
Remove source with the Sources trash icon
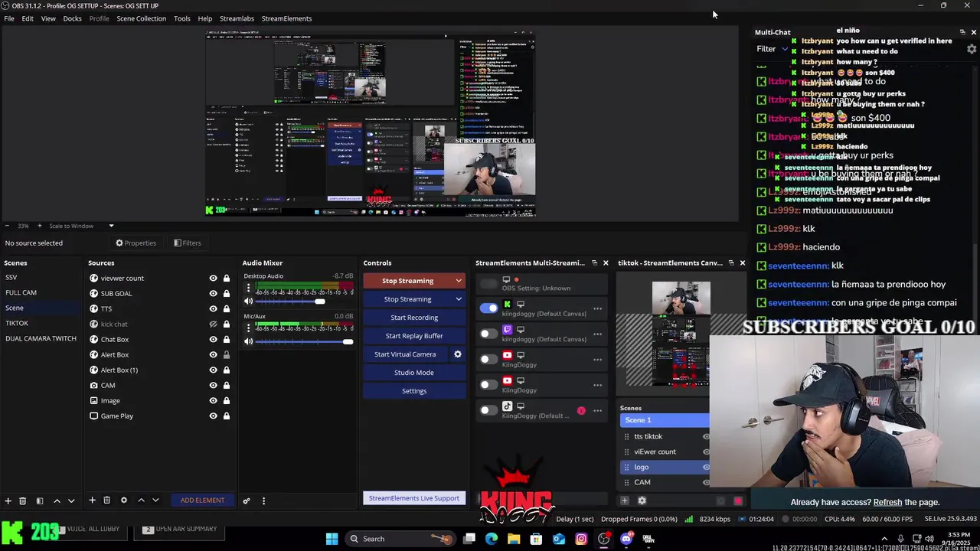(107, 500)
